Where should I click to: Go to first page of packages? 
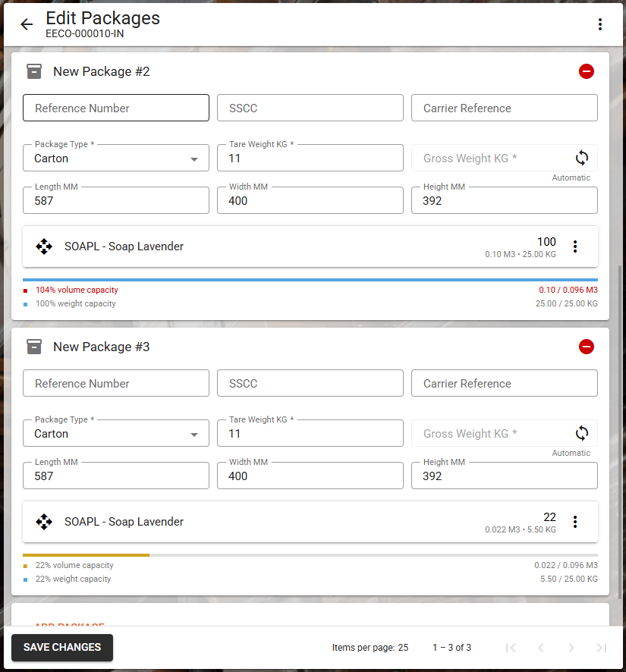511,648
